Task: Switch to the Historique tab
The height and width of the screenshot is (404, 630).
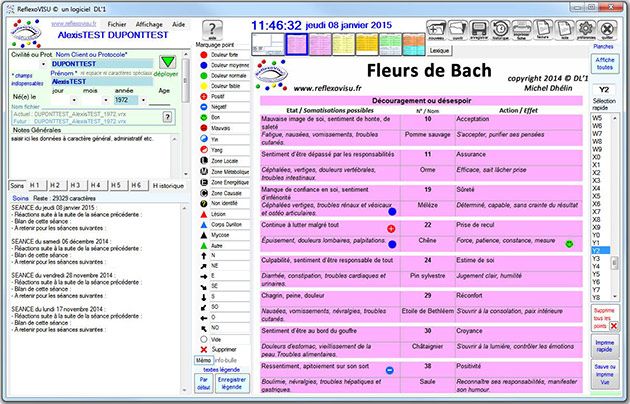Action: [168, 186]
